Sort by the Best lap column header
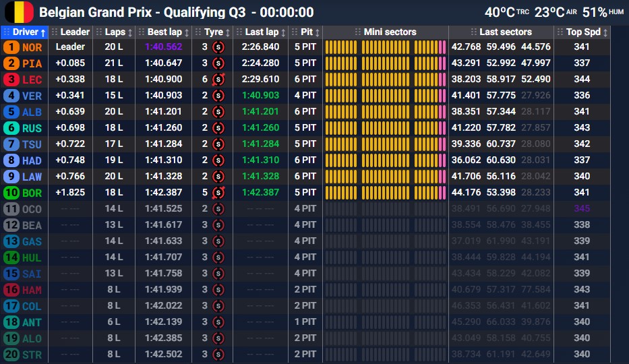 point(164,32)
